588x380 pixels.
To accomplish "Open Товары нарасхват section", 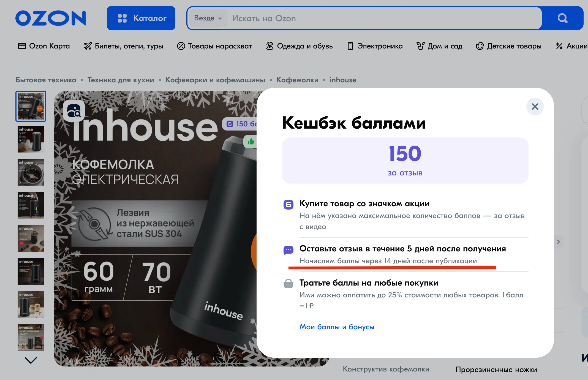I will click(214, 46).
